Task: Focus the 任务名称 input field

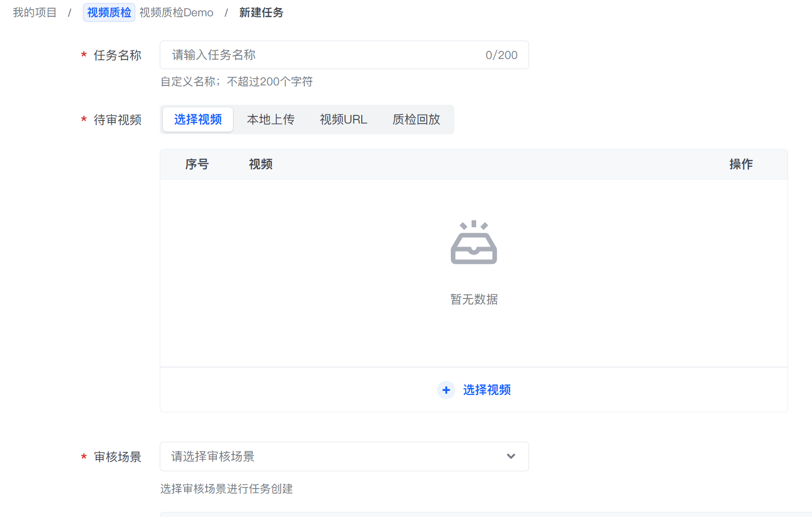Action: pyautogui.click(x=344, y=55)
